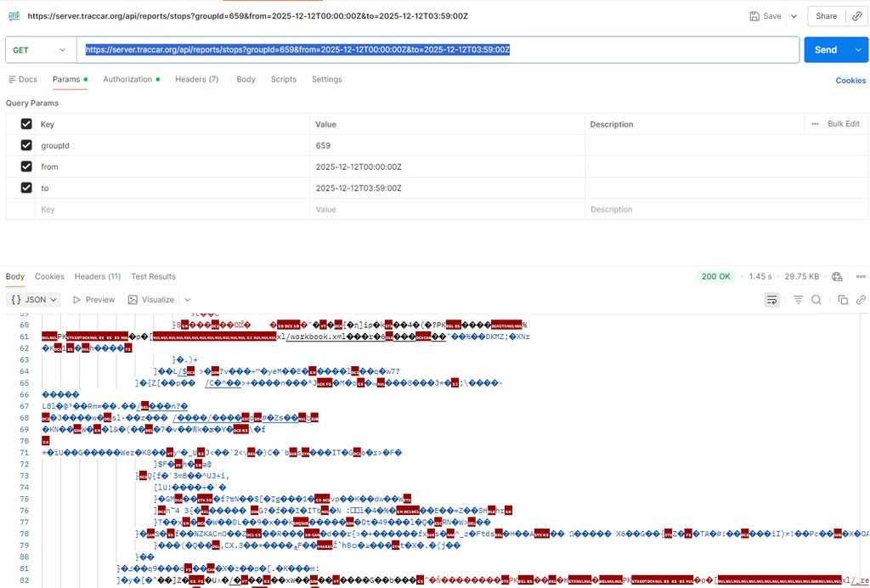Click the network globe icon in response bar

[x=837, y=276]
